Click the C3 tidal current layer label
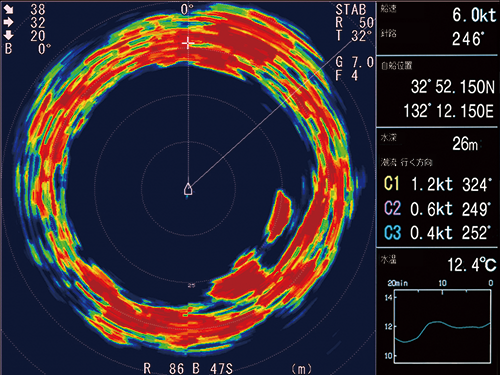Image resolution: width=500 pixels, height=375 pixels. (392, 233)
